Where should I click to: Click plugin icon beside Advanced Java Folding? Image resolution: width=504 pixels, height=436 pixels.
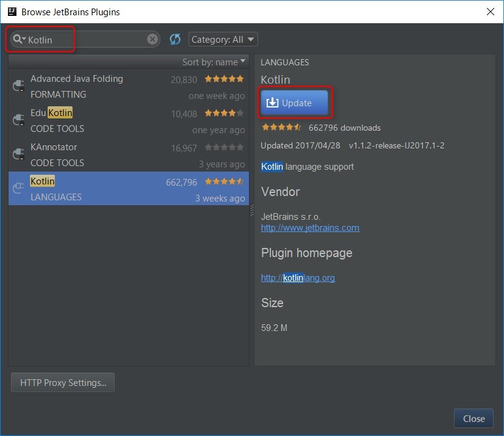tap(19, 86)
